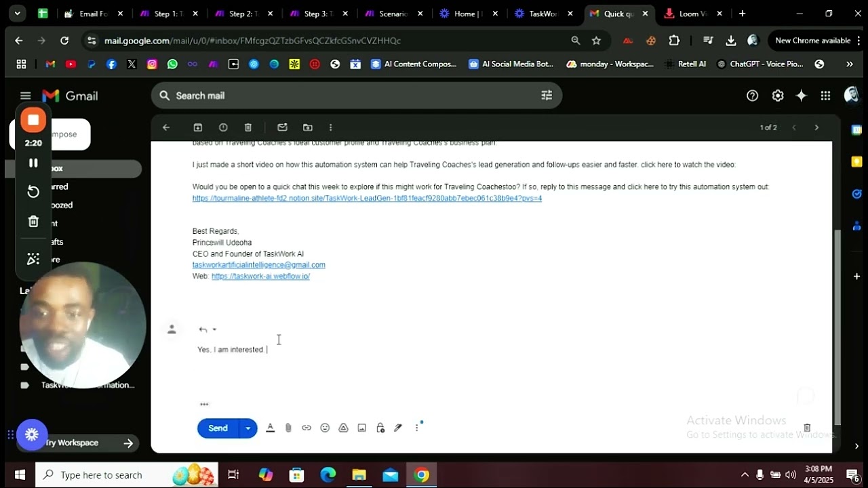Insert emoji icon in reply toolbar
The height and width of the screenshot is (488, 868).
[x=325, y=428]
